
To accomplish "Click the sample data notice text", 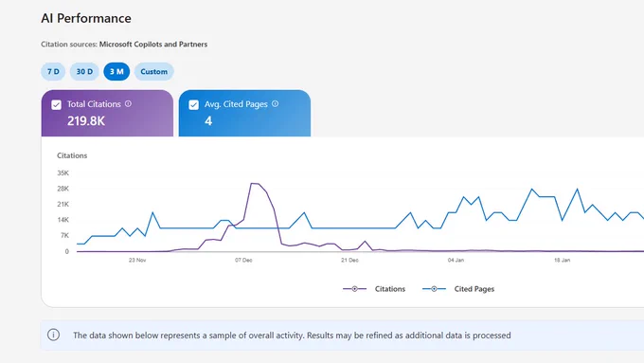I will coord(292,336).
